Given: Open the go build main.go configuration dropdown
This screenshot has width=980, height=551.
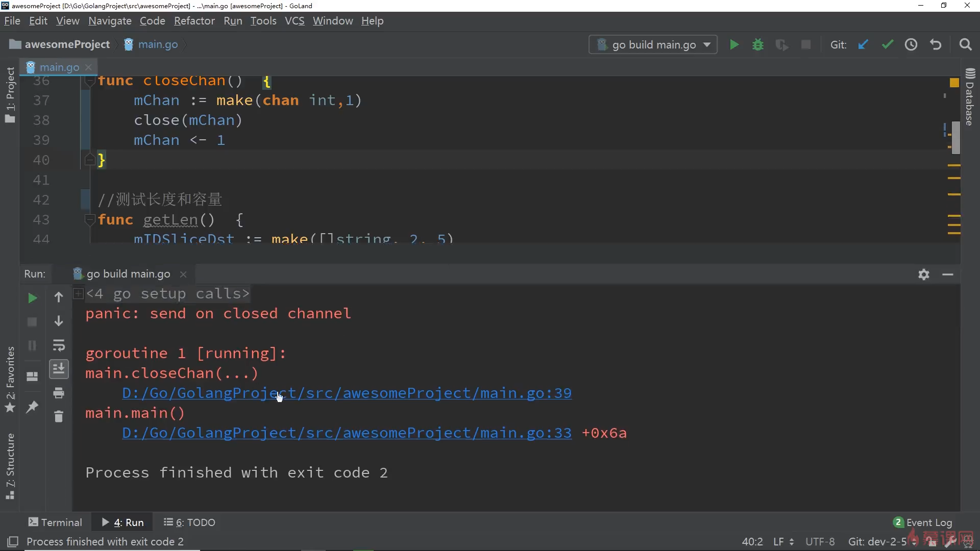Looking at the screenshot, I should click(653, 45).
